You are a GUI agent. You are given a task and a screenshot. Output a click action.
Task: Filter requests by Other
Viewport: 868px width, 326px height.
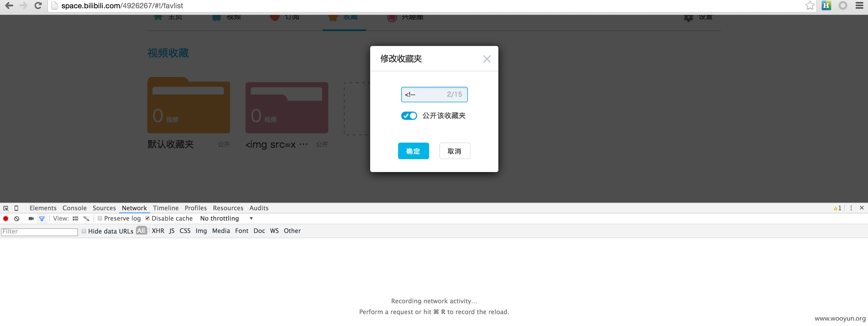click(x=292, y=231)
